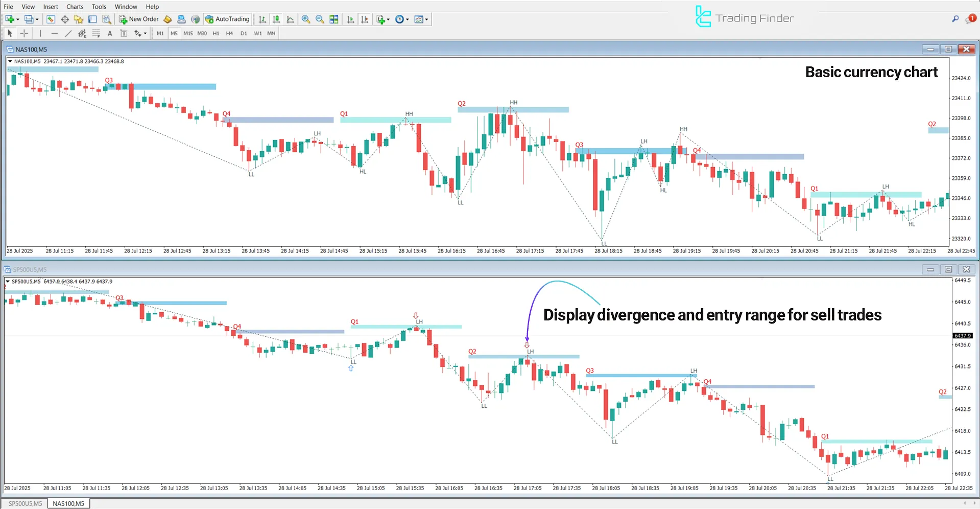Switch chart to Candlestick view

[x=276, y=19]
